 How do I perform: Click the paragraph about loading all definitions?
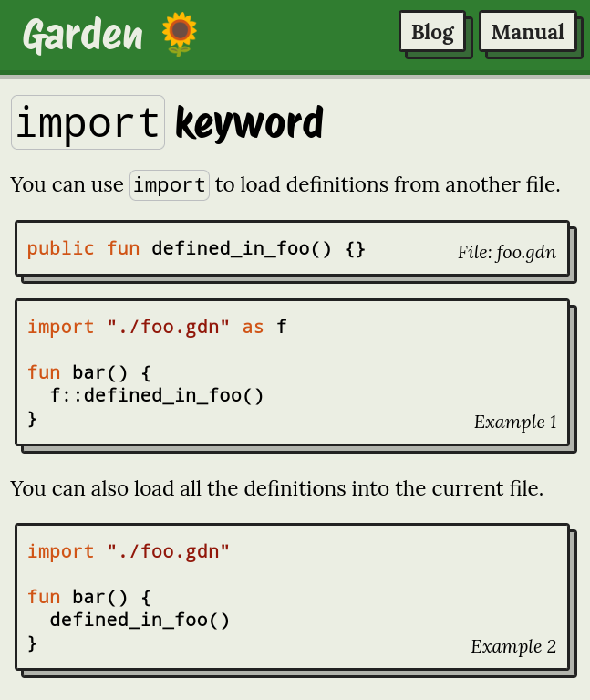coord(276,488)
